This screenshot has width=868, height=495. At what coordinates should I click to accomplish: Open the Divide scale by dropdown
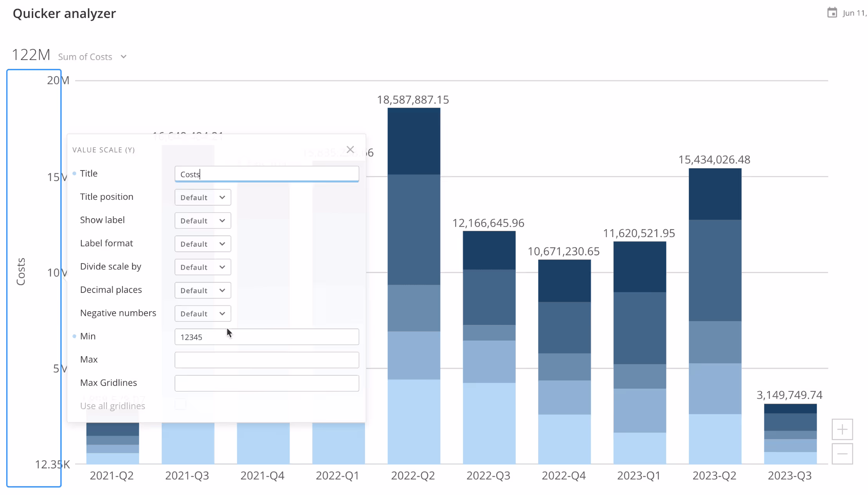pyautogui.click(x=202, y=267)
